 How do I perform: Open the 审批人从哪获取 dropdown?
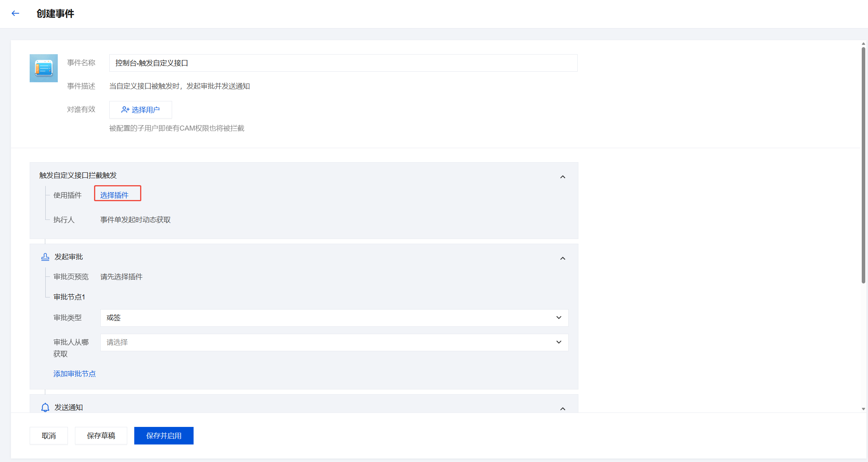coord(334,342)
